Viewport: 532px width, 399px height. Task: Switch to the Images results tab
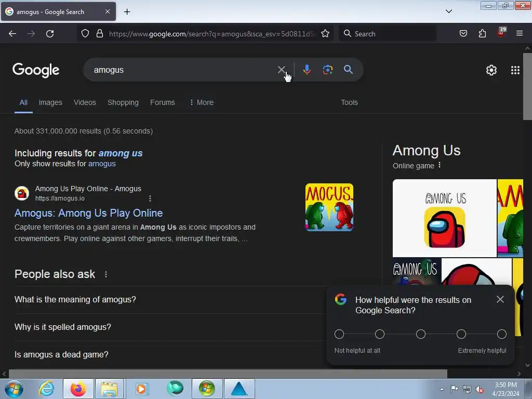pyautogui.click(x=50, y=102)
